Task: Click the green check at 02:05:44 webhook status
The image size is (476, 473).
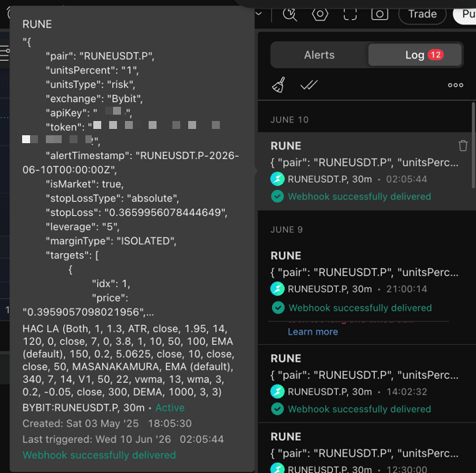Action: [278, 196]
